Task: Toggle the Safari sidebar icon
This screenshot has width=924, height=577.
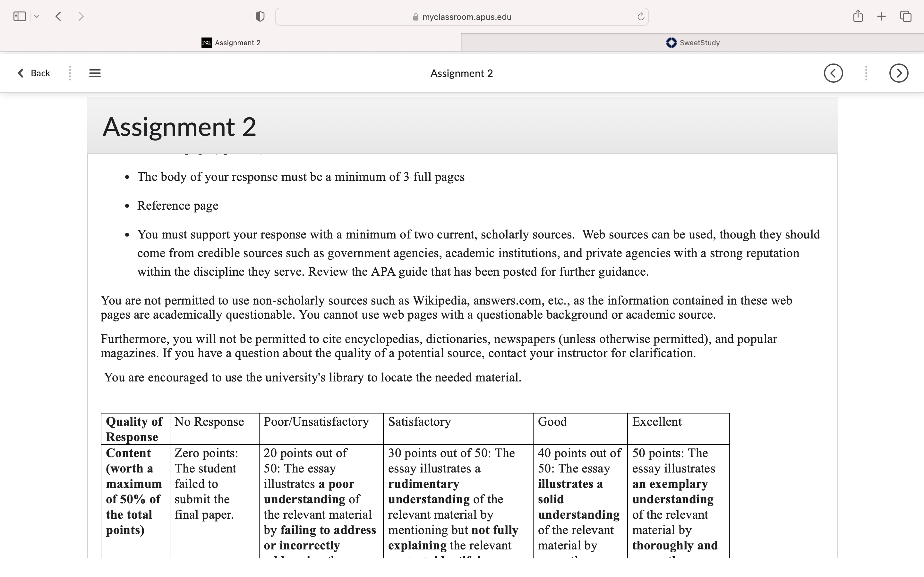Action: (x=20, y=16)
